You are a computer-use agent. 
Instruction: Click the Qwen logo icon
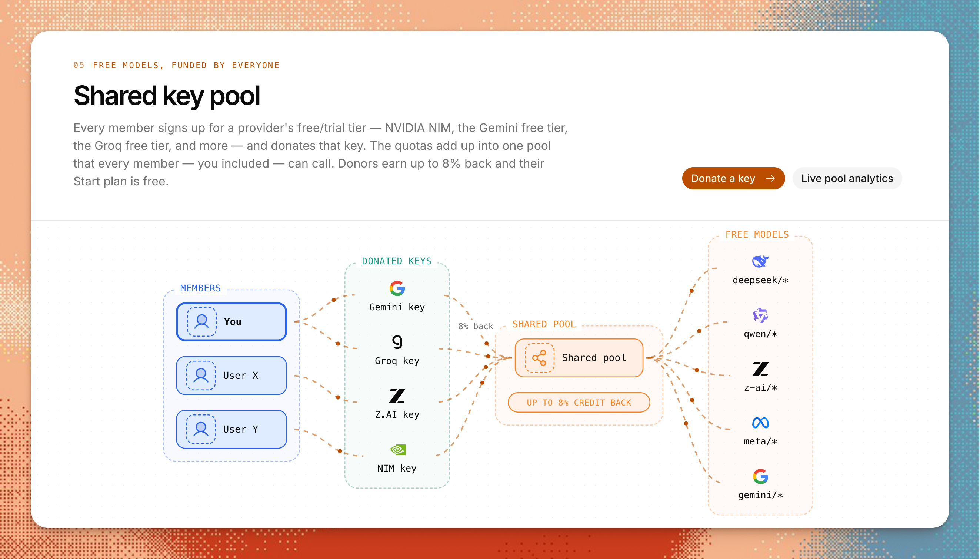pos(760,315)
